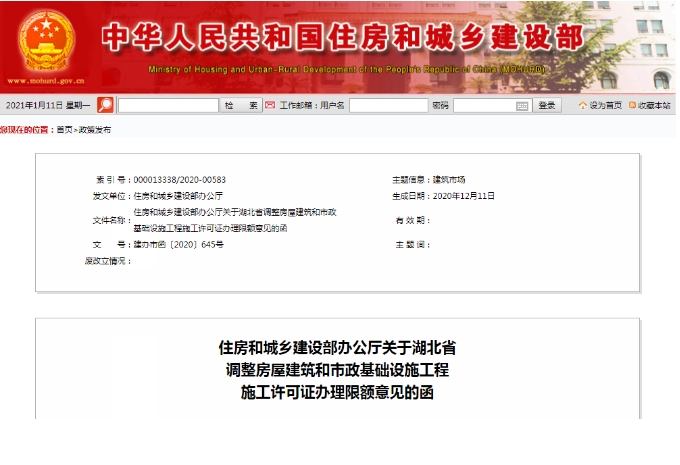This screenshot has height=465, width=680.
Task: Click the red magnifier search icon
Action: pos(105,105)
